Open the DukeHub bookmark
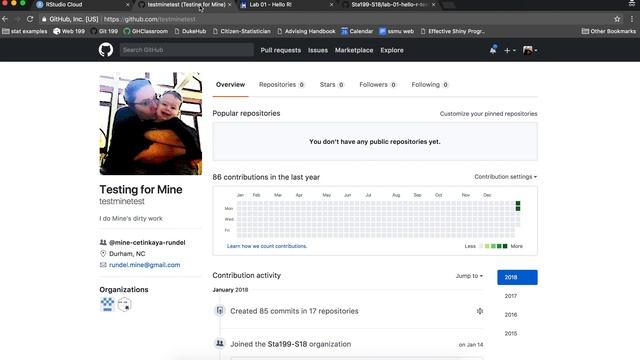The image size is (640, 360). [x=190, y=31]
